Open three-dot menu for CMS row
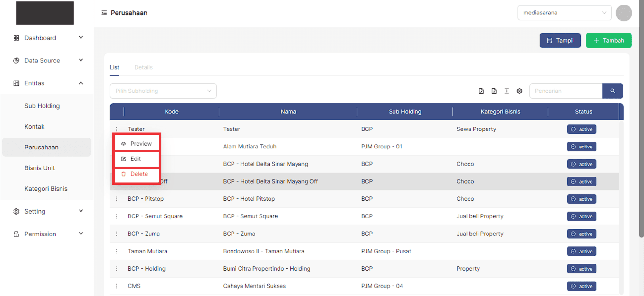644x296 pixels. click(117, 286)
